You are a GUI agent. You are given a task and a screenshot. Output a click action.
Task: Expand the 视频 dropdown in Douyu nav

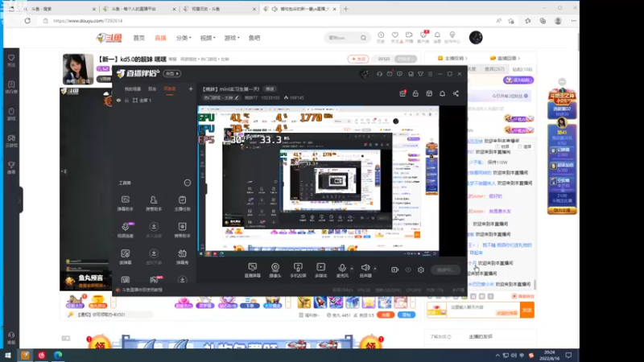click(x=208, y=38)
